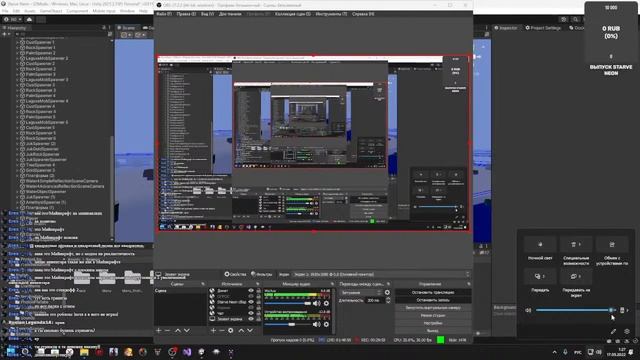640x360 pixels.
Task: Switch to the Unity Inspector tab
Action: point(505,28)
